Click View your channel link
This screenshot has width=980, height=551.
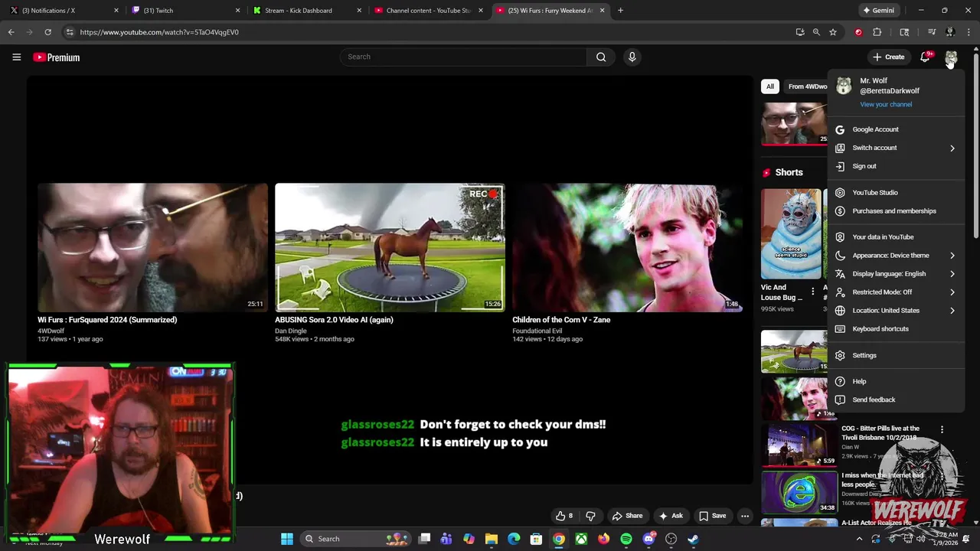886,105
